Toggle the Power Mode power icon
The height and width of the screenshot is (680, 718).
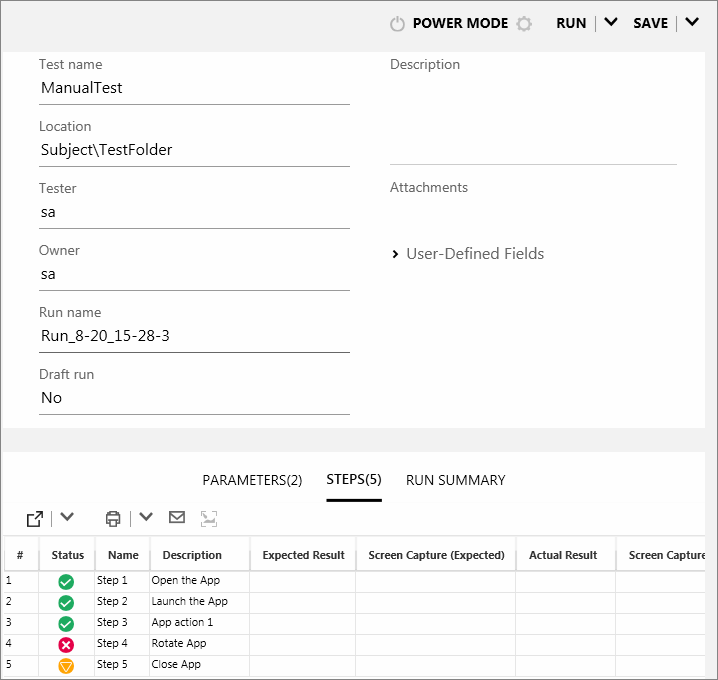click(x=397, y=24)
